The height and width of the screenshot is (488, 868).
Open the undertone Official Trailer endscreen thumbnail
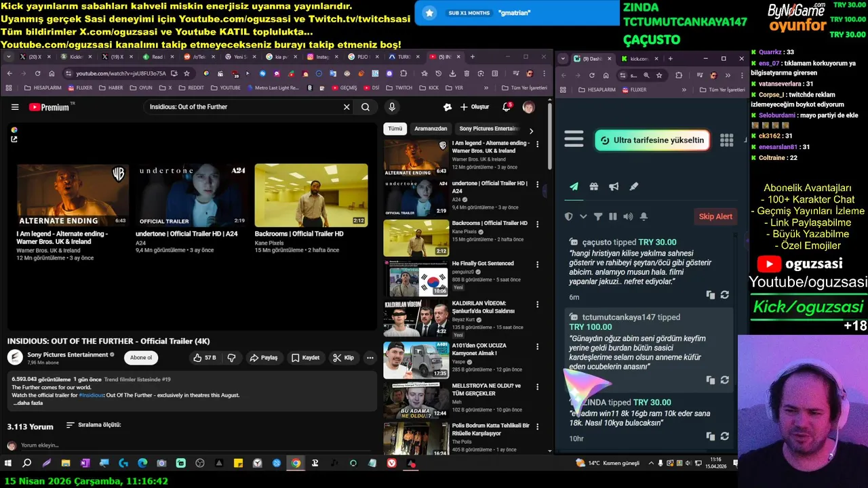click(x=193, y=195)
